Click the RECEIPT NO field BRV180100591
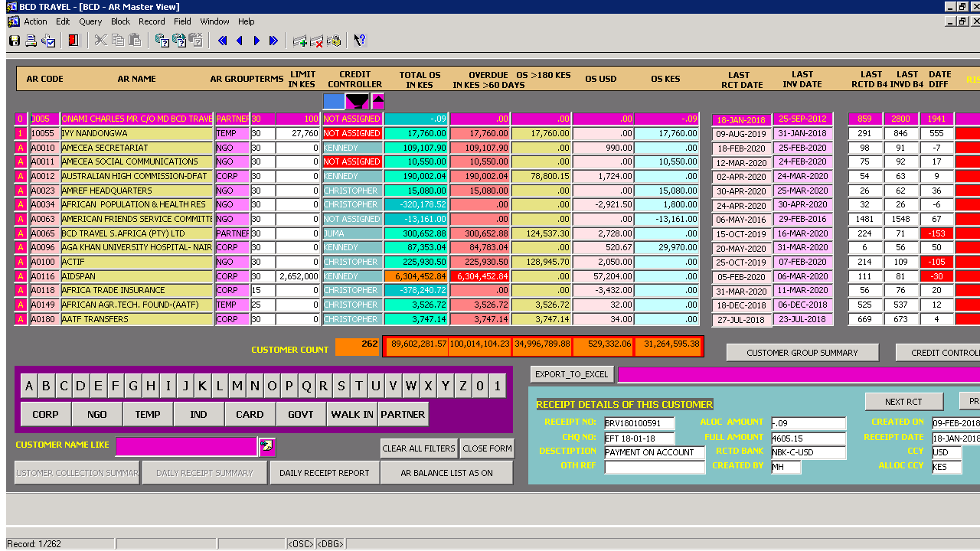This screenshot has width=980, height=551. [x=639, y=423]
